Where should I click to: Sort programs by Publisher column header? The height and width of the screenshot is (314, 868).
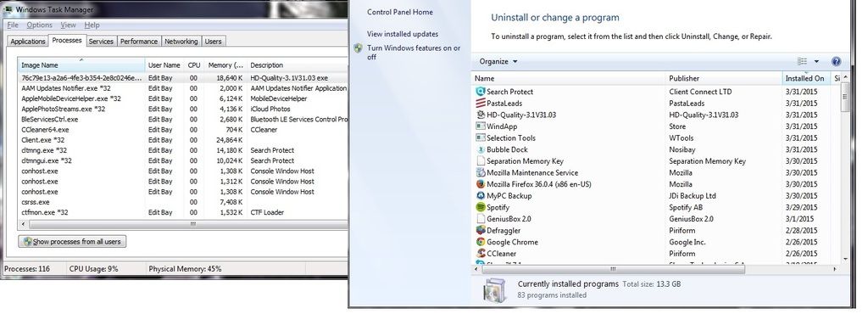coord(724,78)
